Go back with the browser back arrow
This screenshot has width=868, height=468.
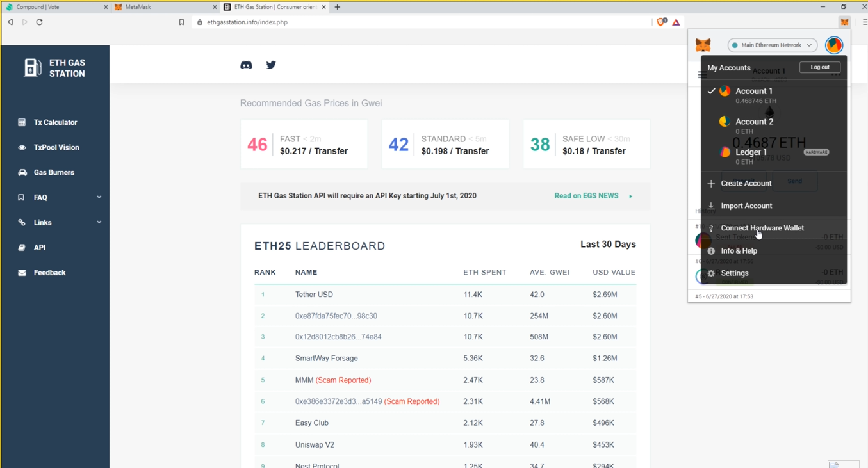click(x=10, y=22)
